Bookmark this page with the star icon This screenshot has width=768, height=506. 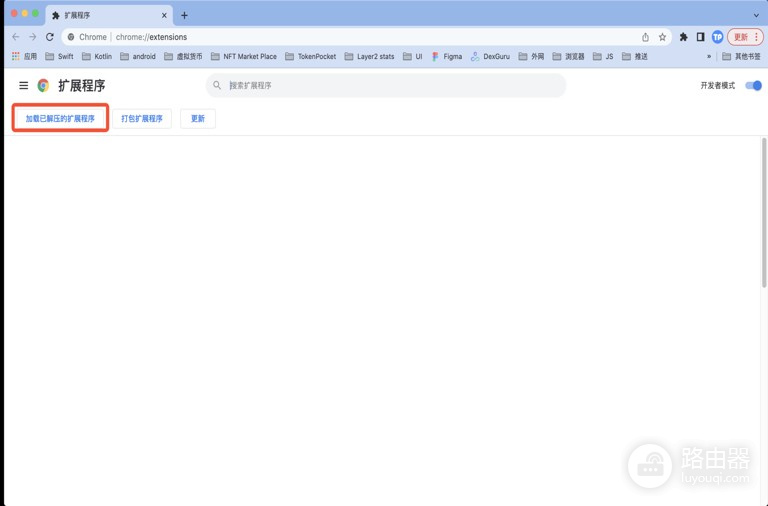coord(662,37)
